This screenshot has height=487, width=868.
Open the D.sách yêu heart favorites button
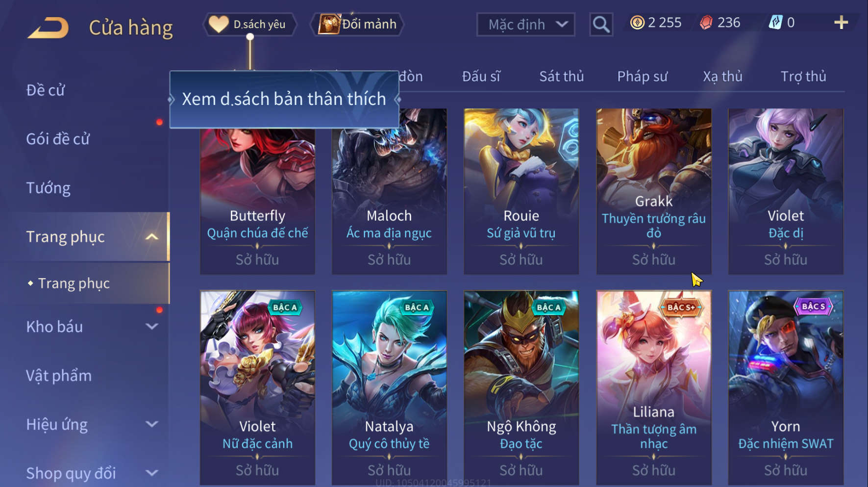click(250, 24)
